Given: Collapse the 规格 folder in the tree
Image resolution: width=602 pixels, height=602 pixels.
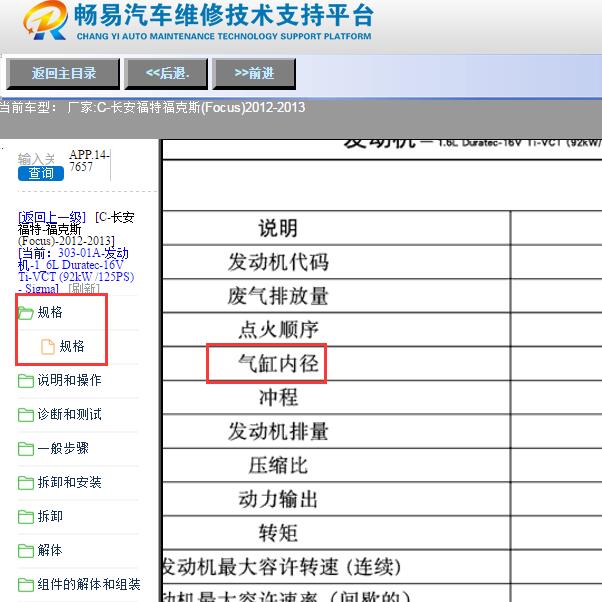Looking at the screenshot, I should [x=50, y=313].
